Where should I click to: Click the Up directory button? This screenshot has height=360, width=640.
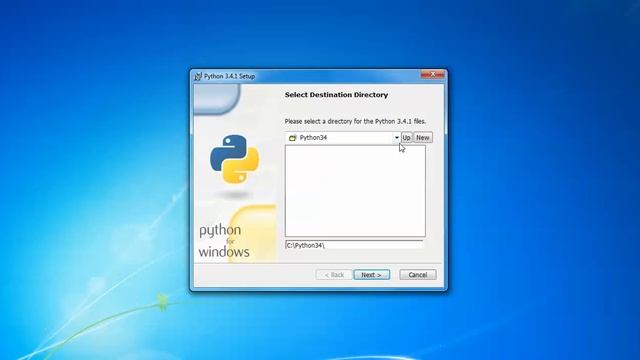point(406,138)
